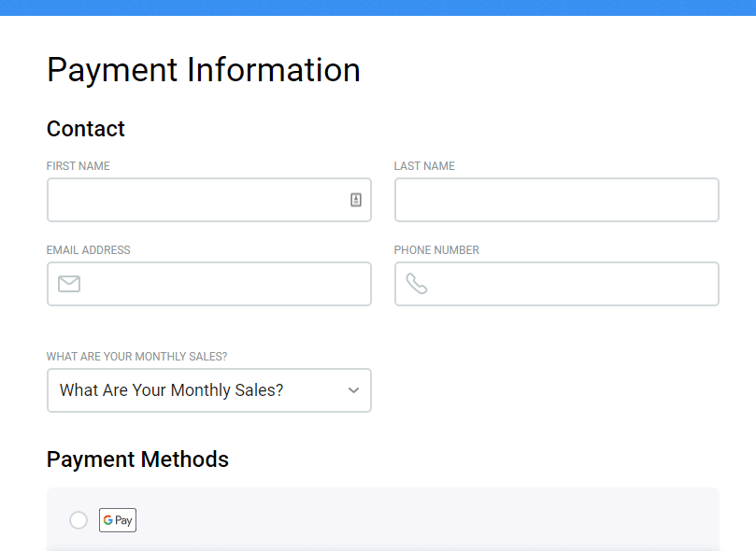Image resolution: width=756 pixels, height=551 pixels.
Task: Click inside the Phone Number text box
Action: pyautogui.click(x=557, y=284)
